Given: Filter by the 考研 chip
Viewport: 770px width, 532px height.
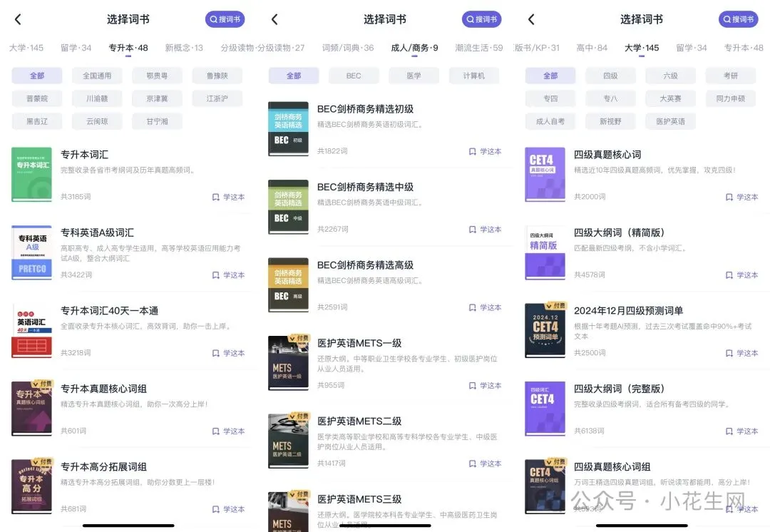Looking at the screenshot, I should click(731, 76).
